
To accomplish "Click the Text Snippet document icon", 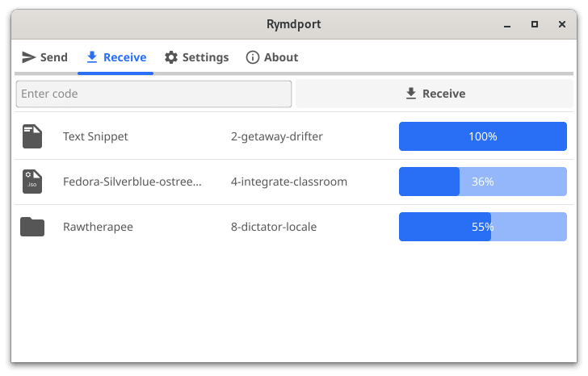I will (32, 136).
